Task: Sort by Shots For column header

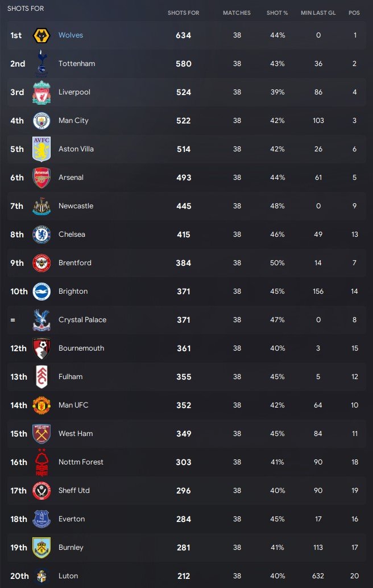Action: click(x=183, y=13)
